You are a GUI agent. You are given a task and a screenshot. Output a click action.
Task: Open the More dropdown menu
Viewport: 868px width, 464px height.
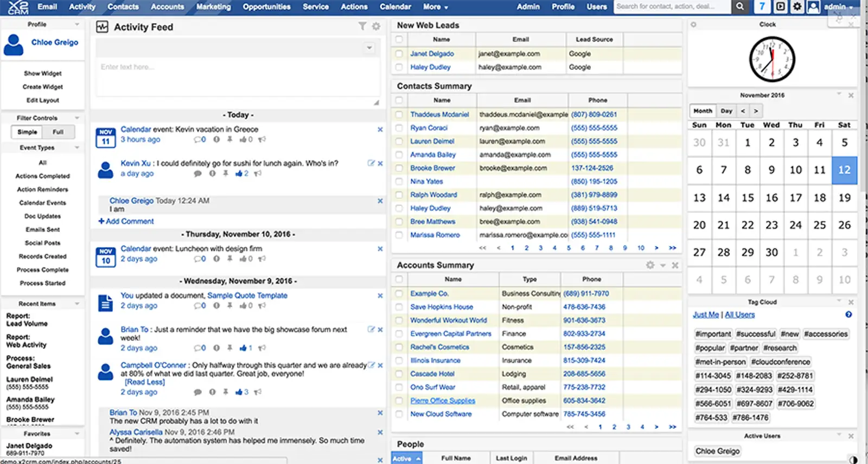(x=436, y=7)
